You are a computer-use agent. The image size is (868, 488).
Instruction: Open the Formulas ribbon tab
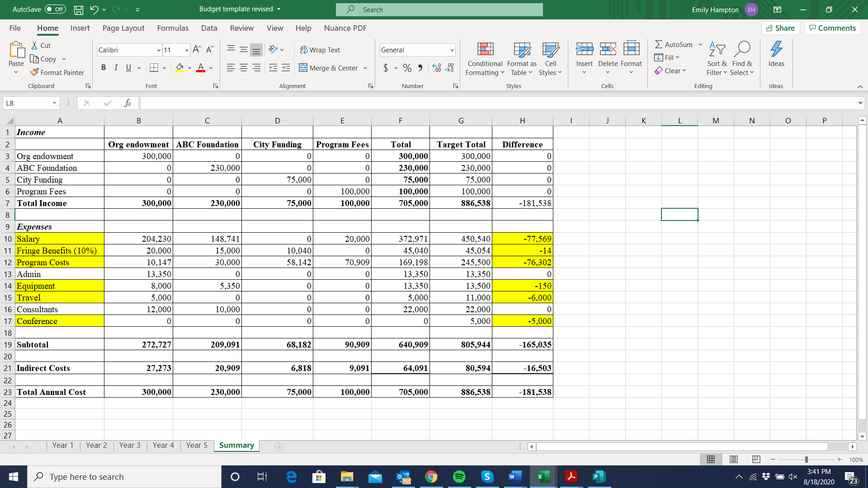point(173,28)
